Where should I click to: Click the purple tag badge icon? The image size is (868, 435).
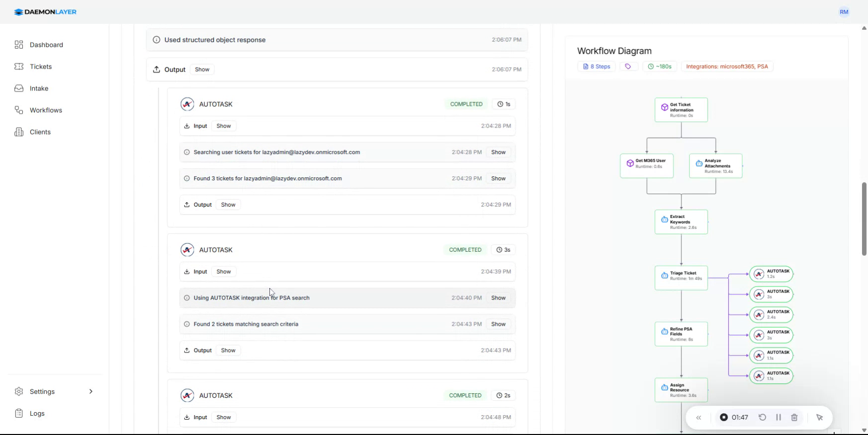628,67
